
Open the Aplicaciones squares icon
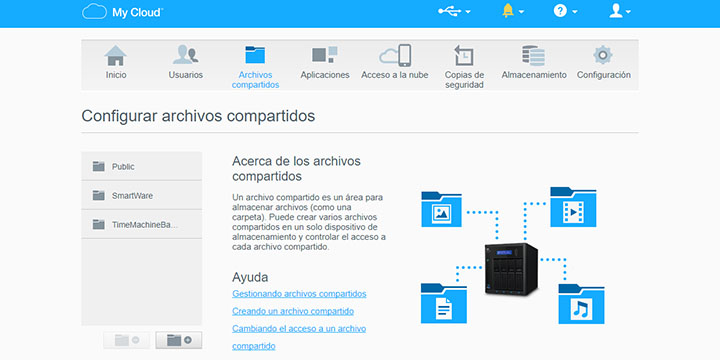(x=325, y=54)
